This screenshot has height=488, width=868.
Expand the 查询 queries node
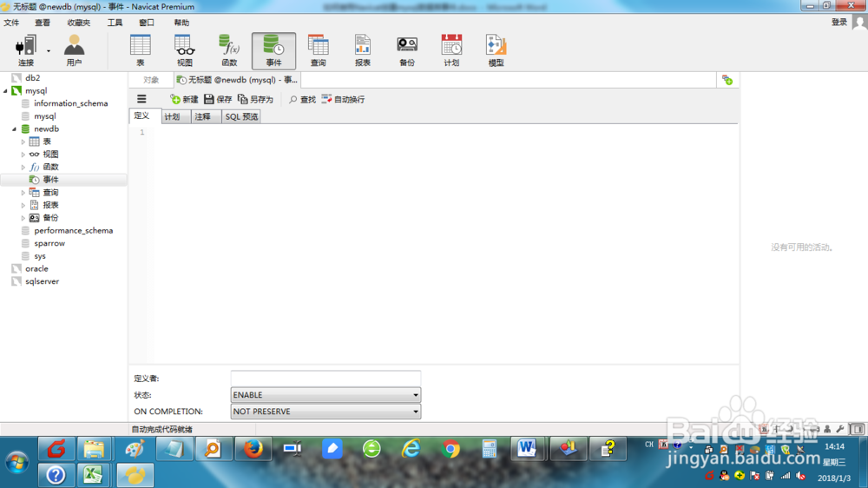coord(23,193)
